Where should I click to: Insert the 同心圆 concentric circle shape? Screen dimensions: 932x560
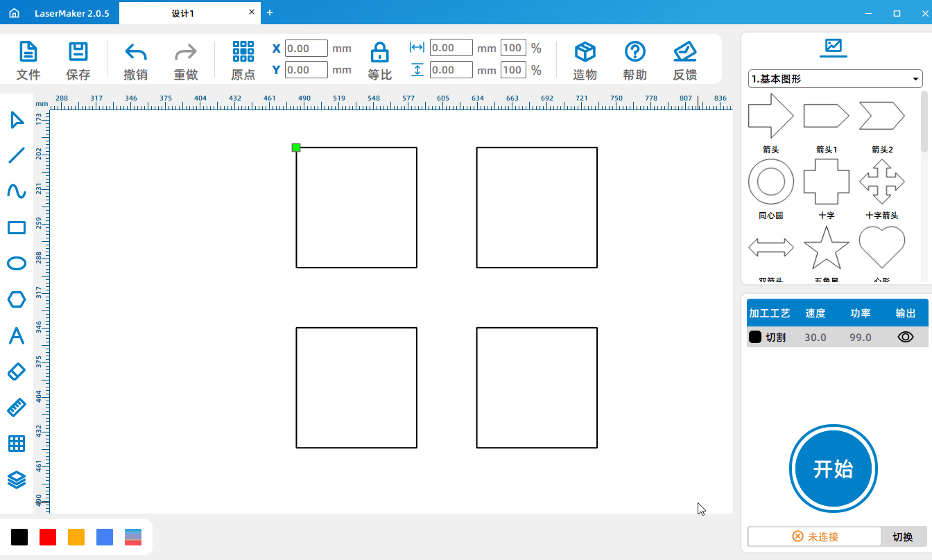click(771, 182)
